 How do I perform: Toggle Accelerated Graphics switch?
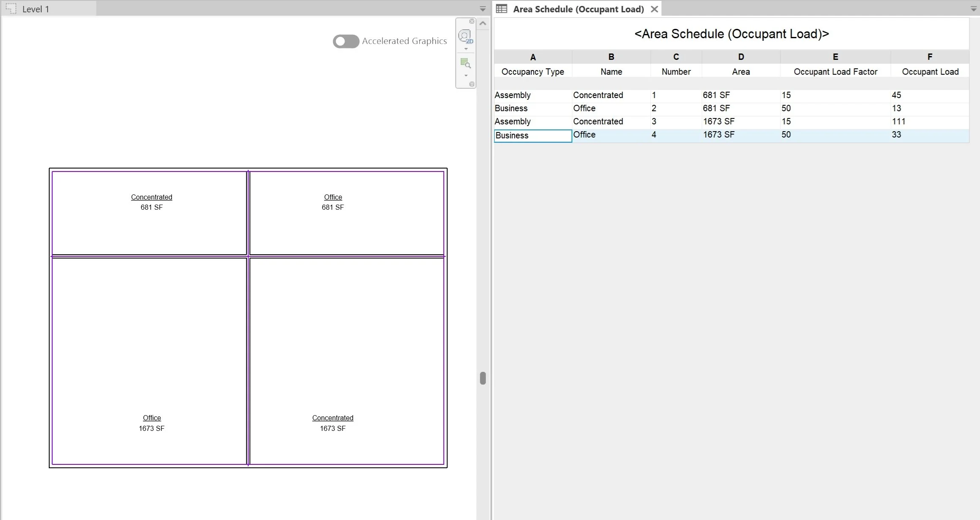(346, 41)
